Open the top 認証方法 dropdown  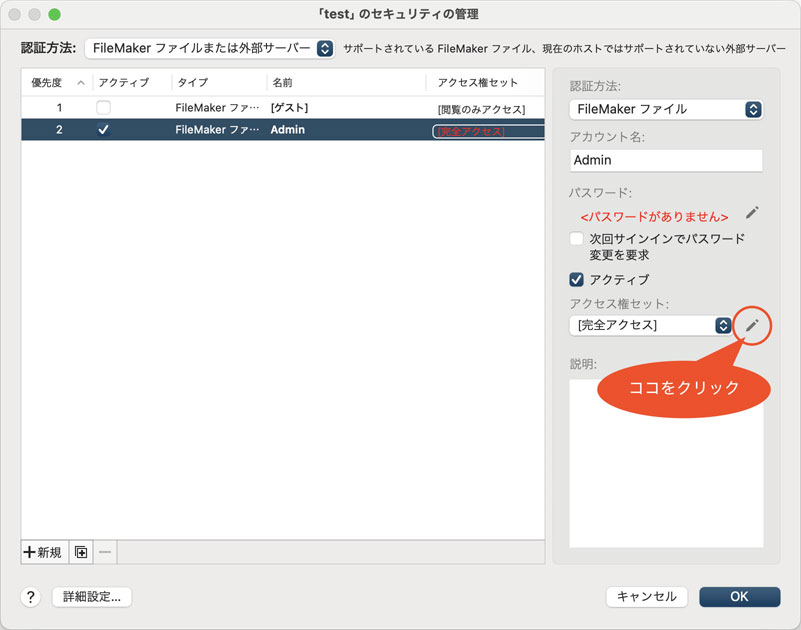[x=209, y=49]
